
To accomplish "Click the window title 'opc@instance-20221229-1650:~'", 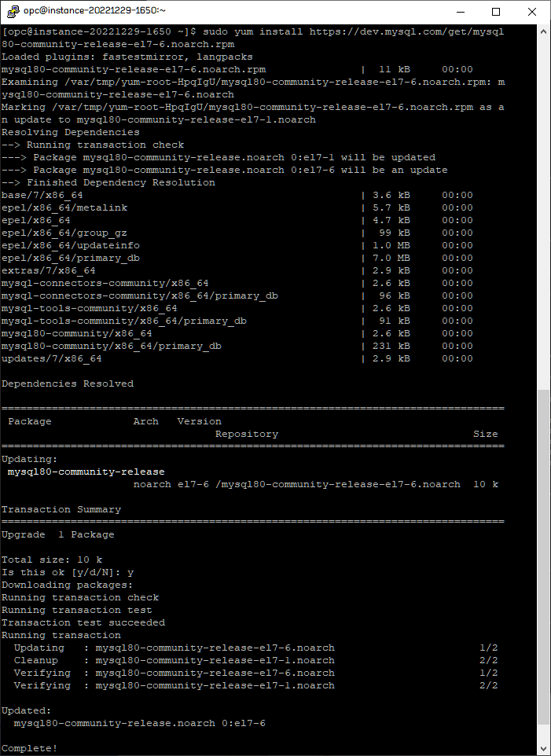I will pyautogui.click(x=94, y=10).
